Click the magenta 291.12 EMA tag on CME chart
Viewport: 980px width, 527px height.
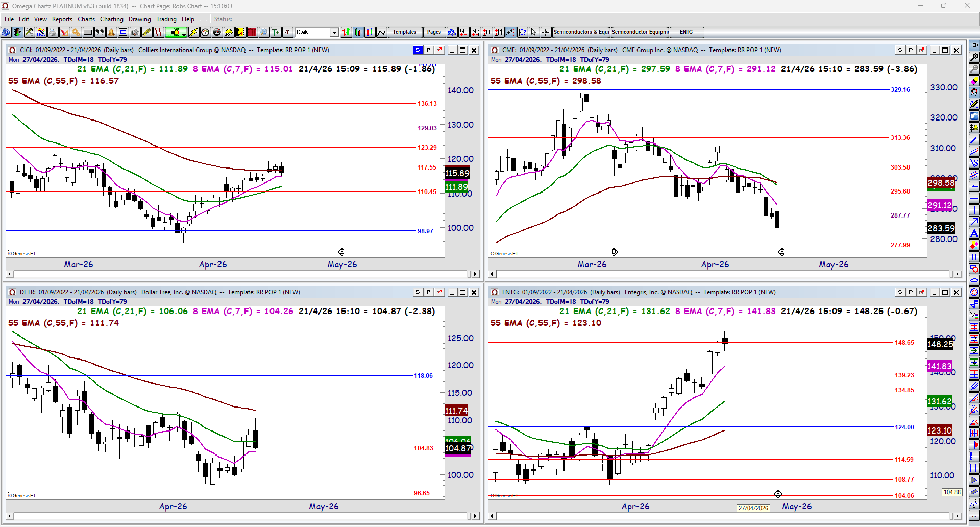940,205
